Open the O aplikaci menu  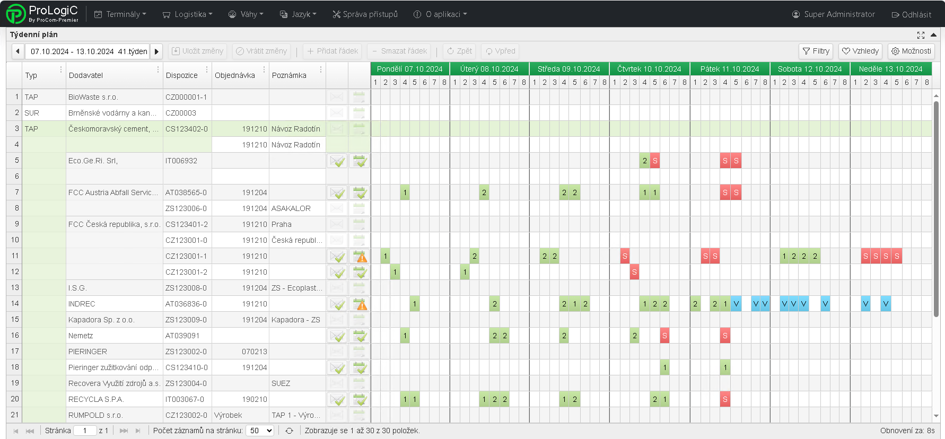(x=441, y=14)
